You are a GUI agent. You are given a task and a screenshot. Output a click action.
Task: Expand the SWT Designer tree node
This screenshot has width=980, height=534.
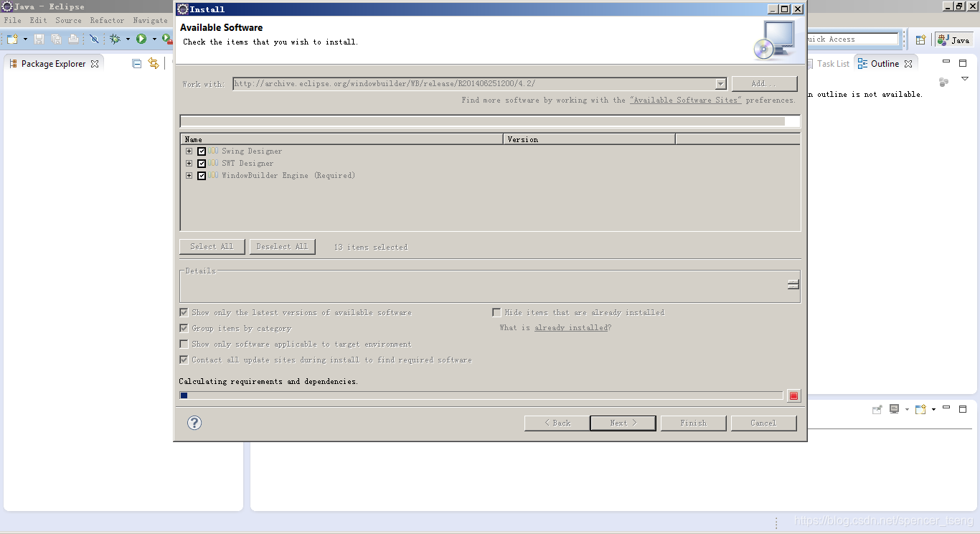coord(189,164)
